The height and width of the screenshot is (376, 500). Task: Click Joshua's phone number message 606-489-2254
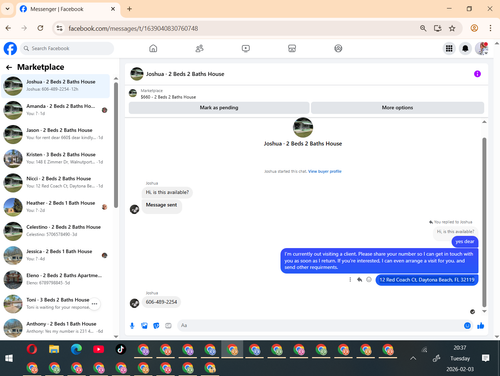click(x=161, y=302)
